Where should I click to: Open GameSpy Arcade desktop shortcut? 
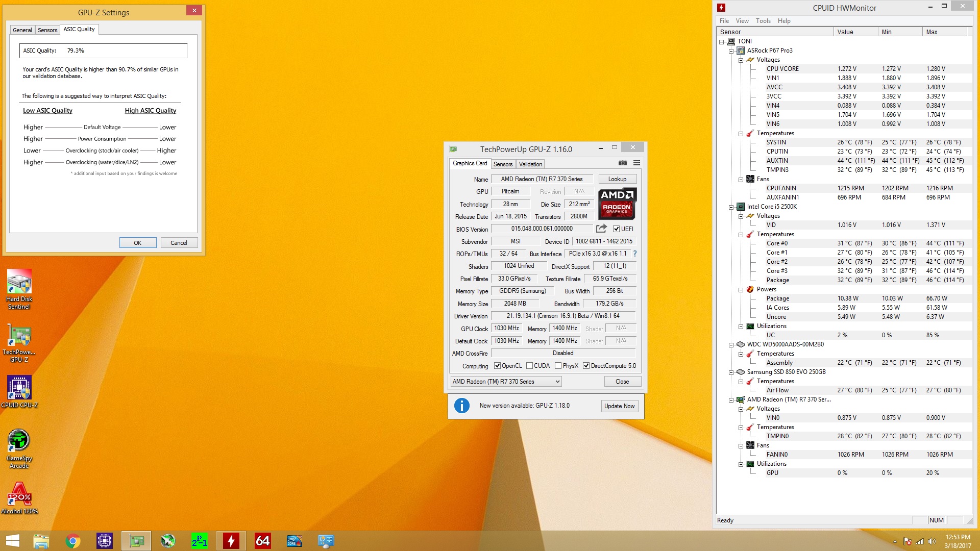click(19, 449)
